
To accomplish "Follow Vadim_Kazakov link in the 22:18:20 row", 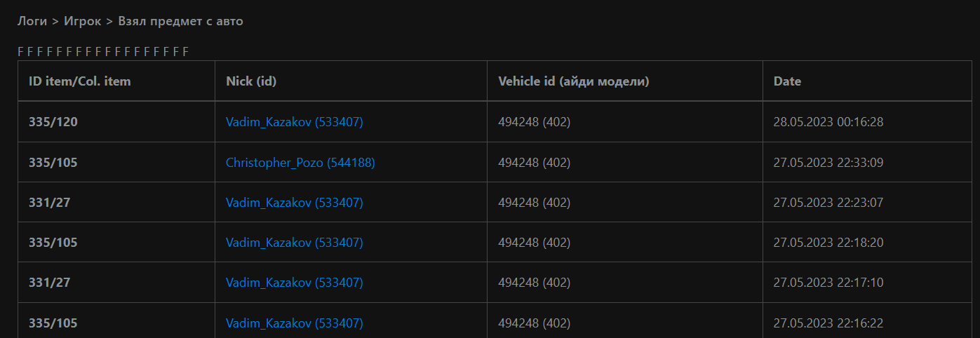I will point(294,243).
